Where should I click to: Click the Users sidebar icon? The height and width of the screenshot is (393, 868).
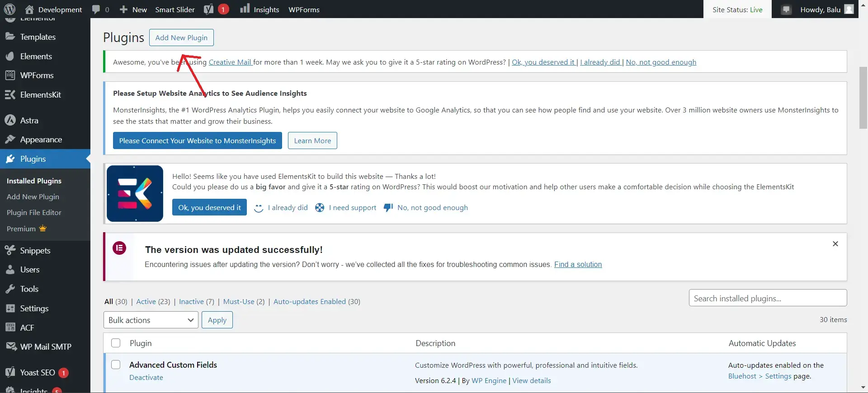(10, 270)
